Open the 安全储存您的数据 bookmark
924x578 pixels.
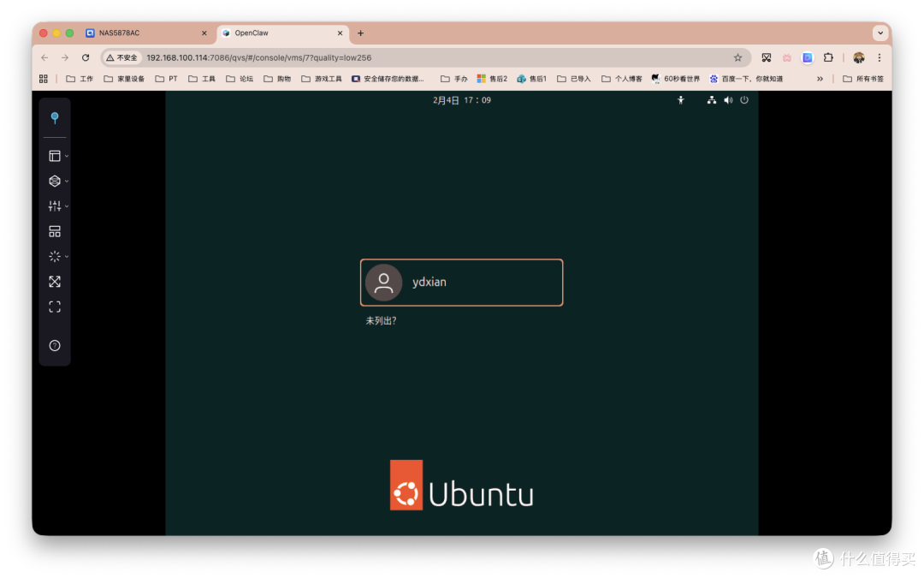coord(388,79)
